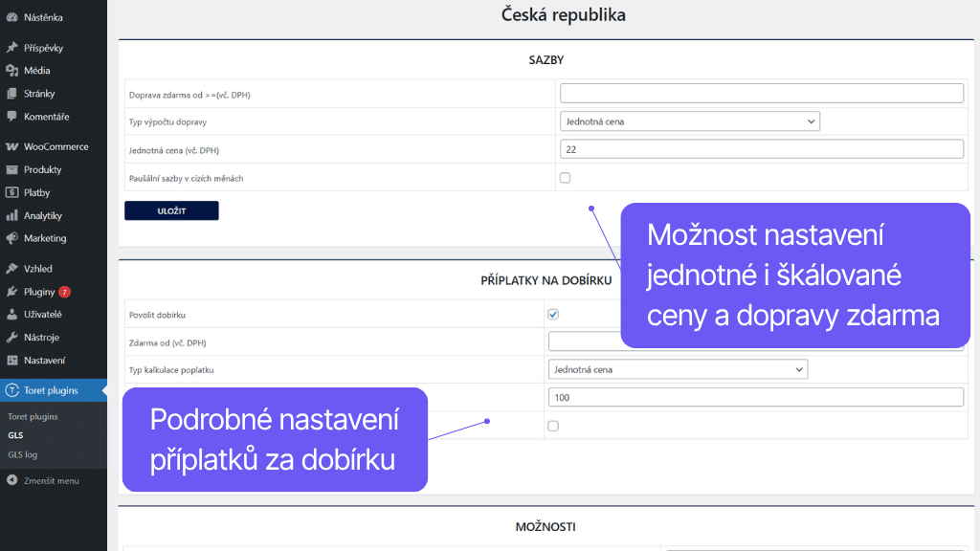Image resolution: width=980 pixels, height=551 pixels.
Task: Tick the checkbox below the 100 fee field
Action: click(553, 426)
